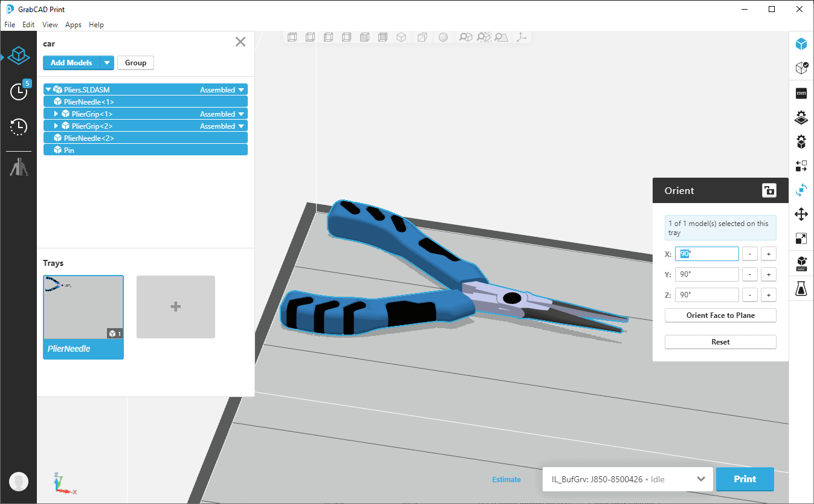
Task: Open the Help menu
Action: pos(96,25)
